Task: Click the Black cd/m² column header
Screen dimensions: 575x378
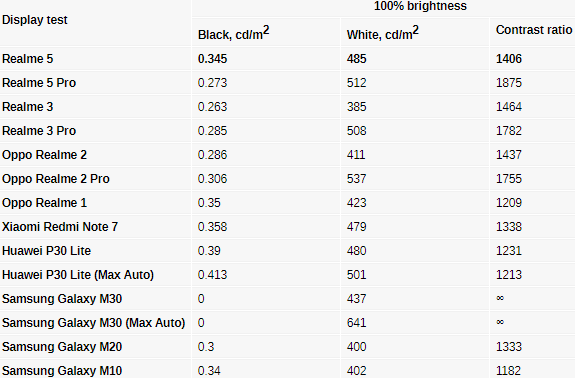Action: 233,33
